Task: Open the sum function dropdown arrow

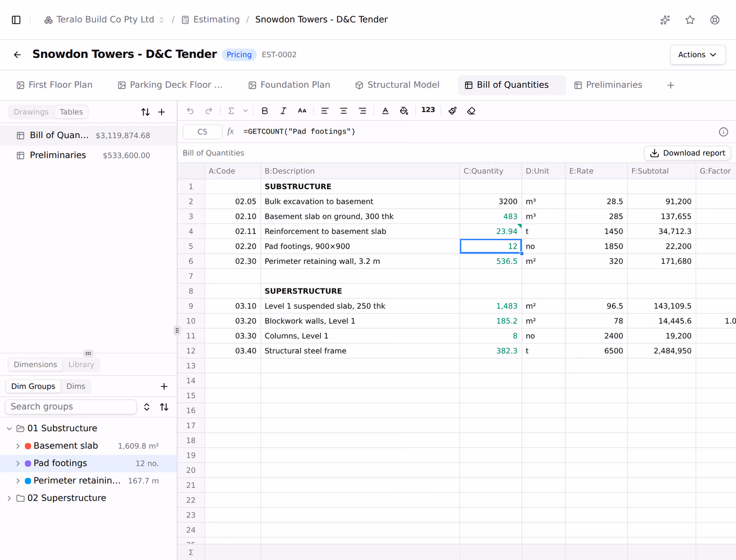Action: (245, 111)
